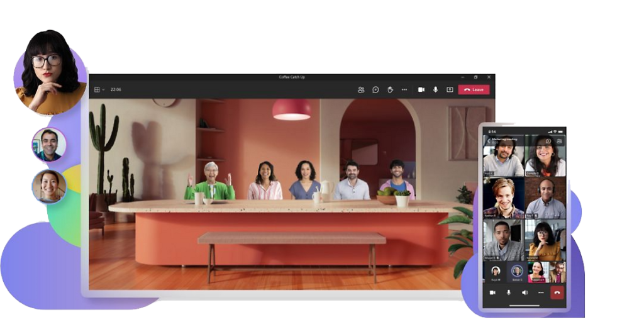This screenshot has height=322, width=644.
Task: Click the view layout grid icon
Action: pyautogui.click(x=97, y=89)
